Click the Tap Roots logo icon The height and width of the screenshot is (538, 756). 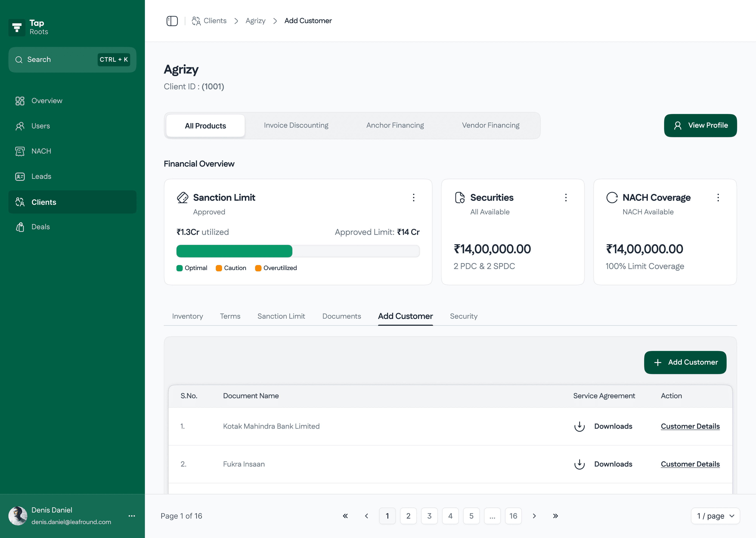pos(17,28)
